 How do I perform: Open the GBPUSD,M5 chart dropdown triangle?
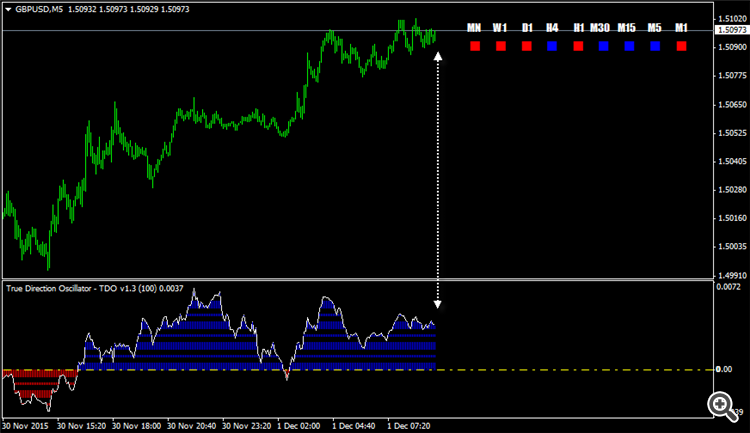pos(8,9)
